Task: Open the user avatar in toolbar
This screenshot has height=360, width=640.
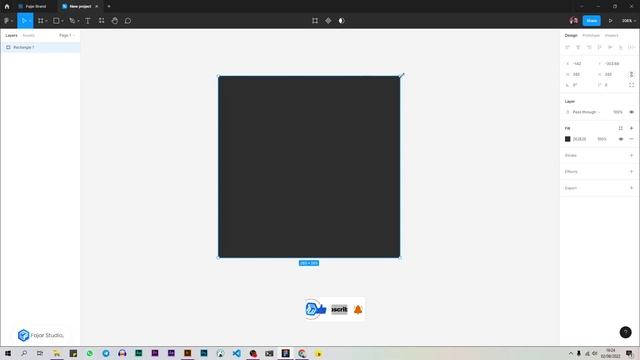Action: tap(573, 20)
